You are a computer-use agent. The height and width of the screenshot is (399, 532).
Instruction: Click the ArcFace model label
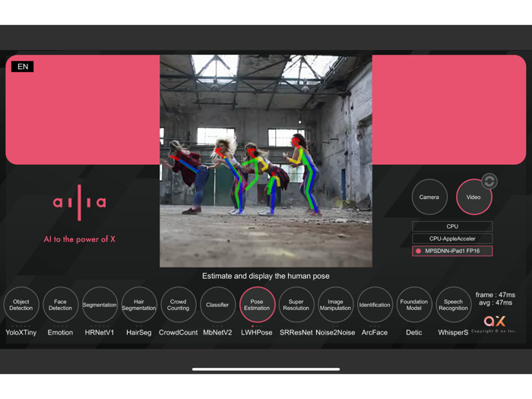[x=375, y=333]
